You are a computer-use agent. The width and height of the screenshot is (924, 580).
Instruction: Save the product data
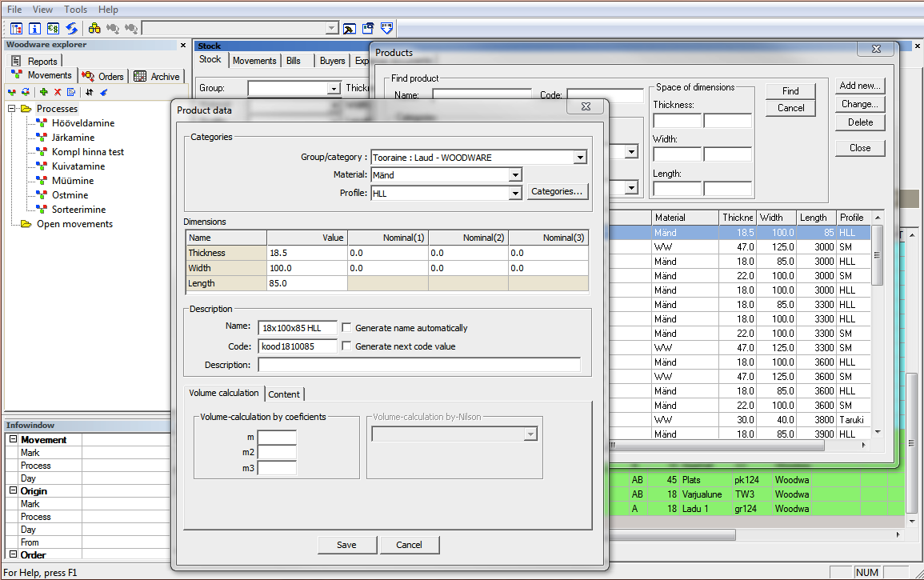pyautogui.click(x=346, y=545)
